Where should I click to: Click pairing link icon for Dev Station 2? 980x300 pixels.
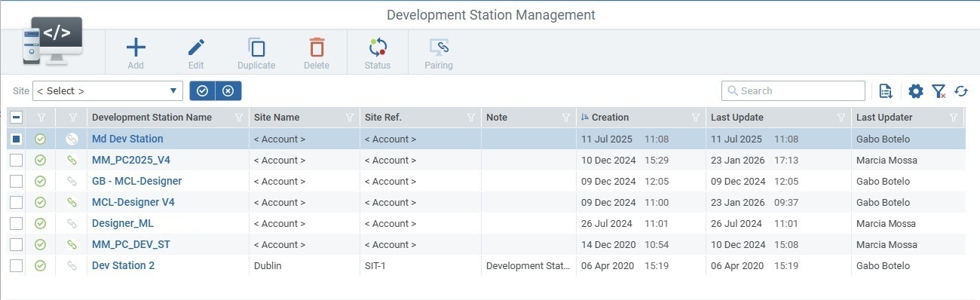(x=72, y=265)
